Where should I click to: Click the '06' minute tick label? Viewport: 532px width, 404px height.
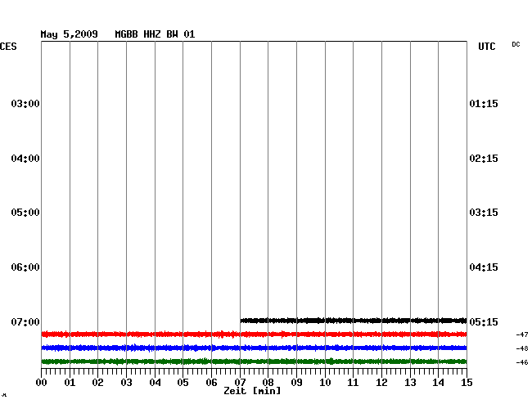tap(211, 383)
